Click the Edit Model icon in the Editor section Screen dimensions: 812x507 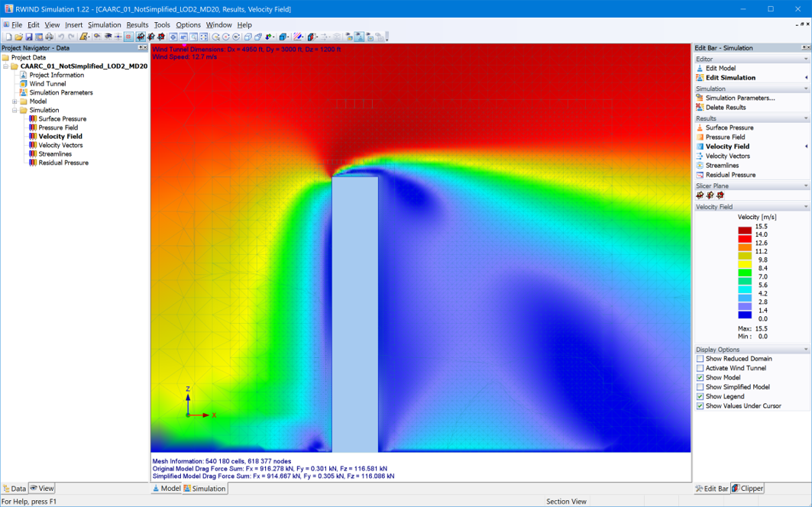click(701, 68)
